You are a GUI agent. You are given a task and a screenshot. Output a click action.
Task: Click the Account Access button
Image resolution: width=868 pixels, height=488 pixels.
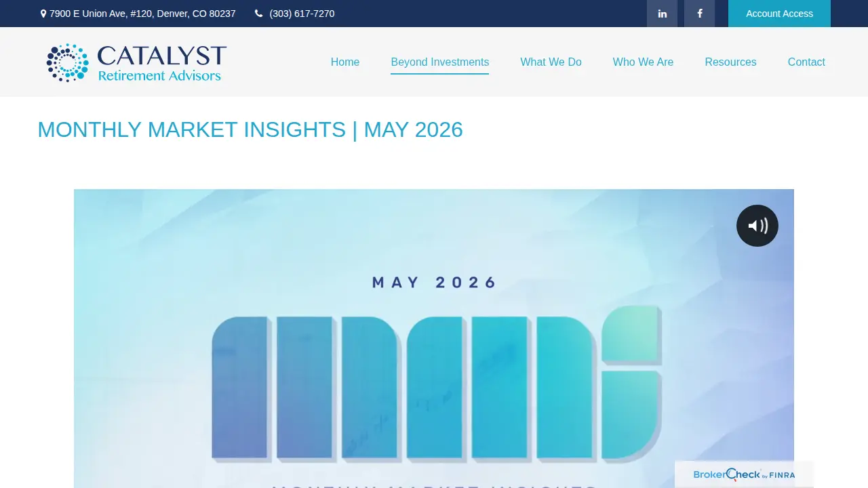(x=779, y=14)
